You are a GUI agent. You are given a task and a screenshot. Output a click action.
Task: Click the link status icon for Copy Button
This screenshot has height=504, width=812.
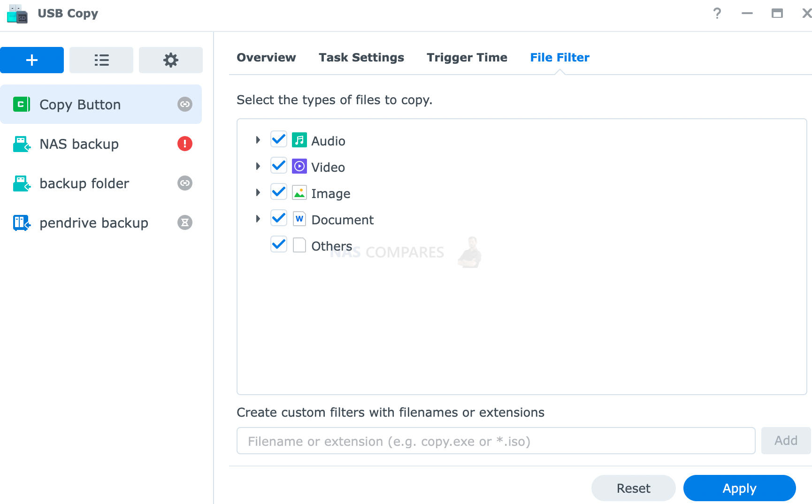(x=185, y=104)
